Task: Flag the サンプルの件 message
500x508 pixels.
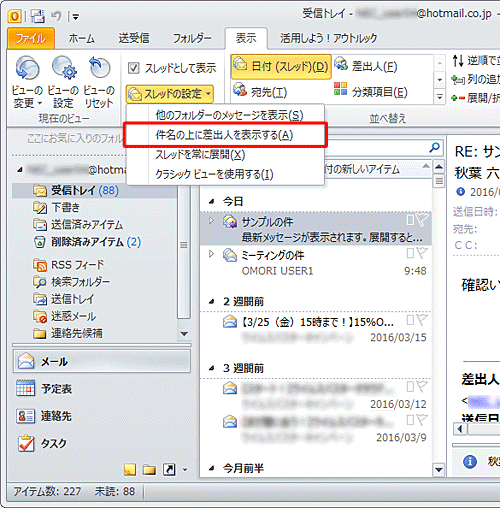Action: click(x=422, y=219)
